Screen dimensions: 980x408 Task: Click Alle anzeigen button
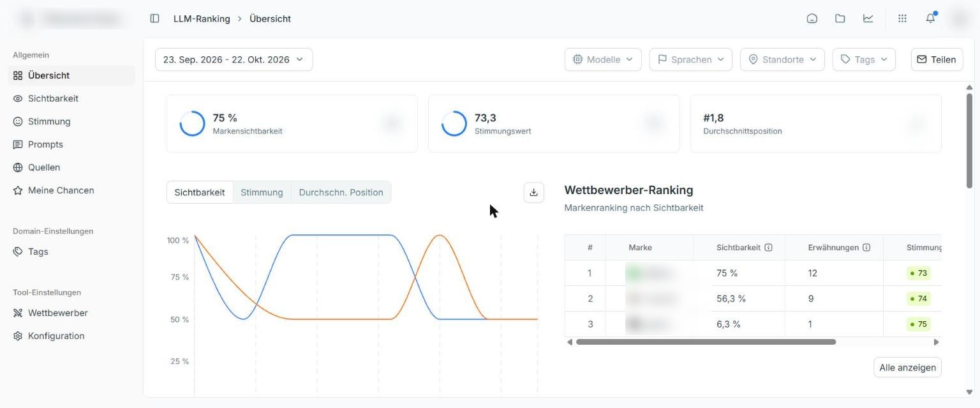point(907,367)
